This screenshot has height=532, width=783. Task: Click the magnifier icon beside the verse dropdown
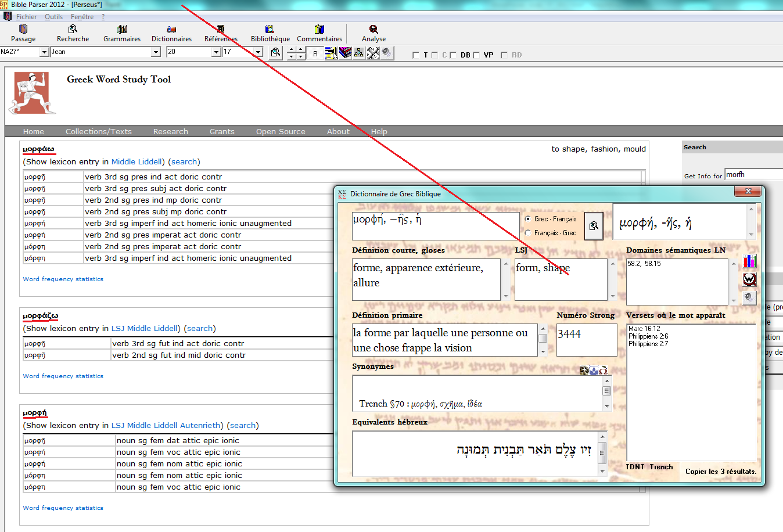[276, 53]
